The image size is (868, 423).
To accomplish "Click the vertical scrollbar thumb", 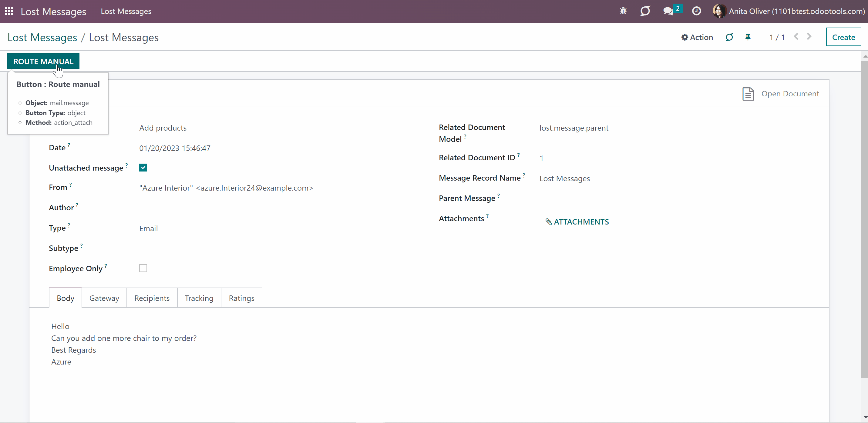I will [x=865, y=219].
